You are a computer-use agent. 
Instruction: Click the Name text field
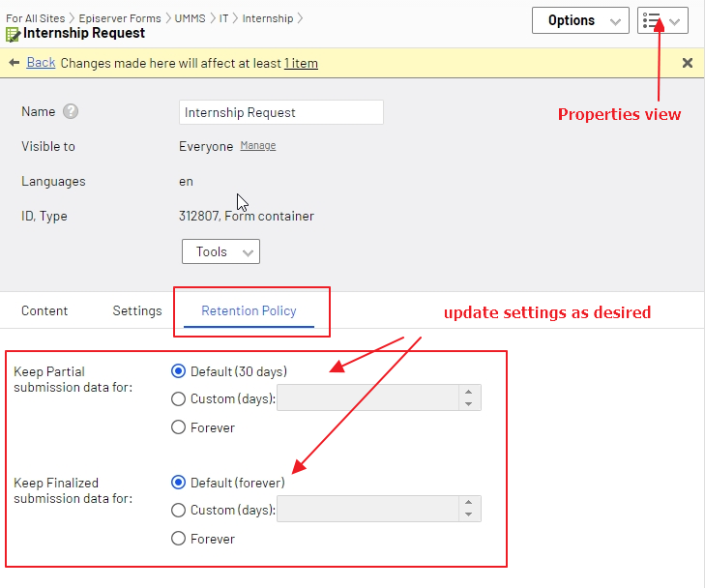tap(281, 112)
